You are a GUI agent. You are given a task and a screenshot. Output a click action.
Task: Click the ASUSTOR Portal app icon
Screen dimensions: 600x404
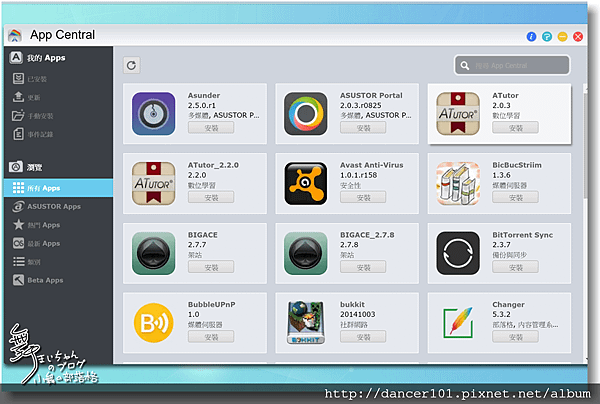click(305, 114)
